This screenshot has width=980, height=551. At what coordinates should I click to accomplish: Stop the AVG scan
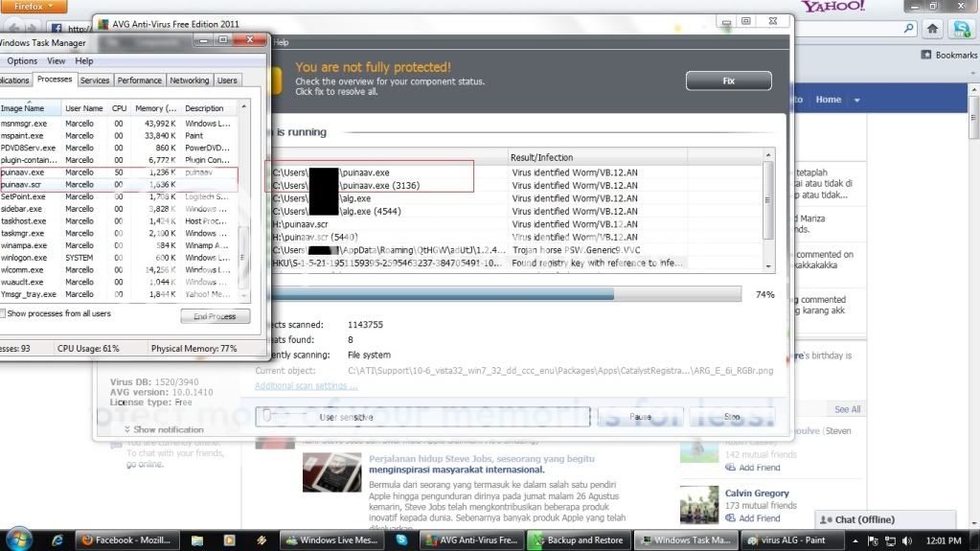[732, 417]
